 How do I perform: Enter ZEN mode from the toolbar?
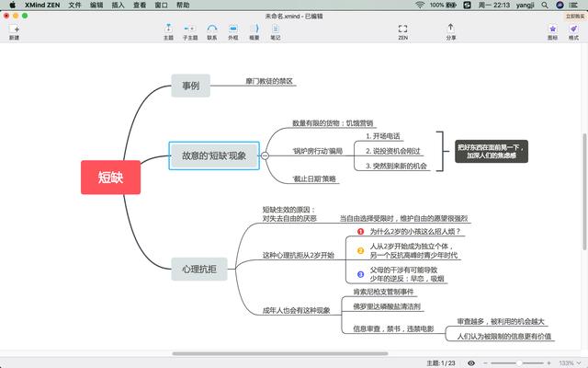pyautogui.click(x=402, y=31)
